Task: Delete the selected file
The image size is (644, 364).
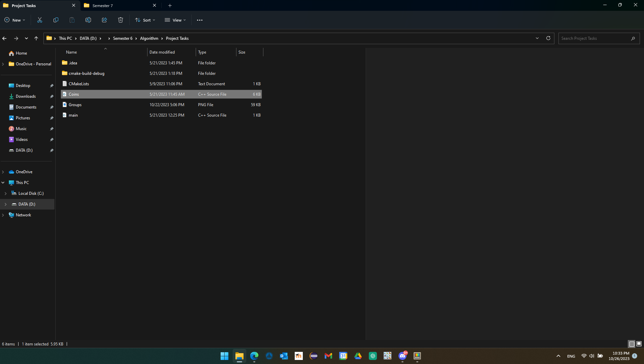Action: click(120, 20)
